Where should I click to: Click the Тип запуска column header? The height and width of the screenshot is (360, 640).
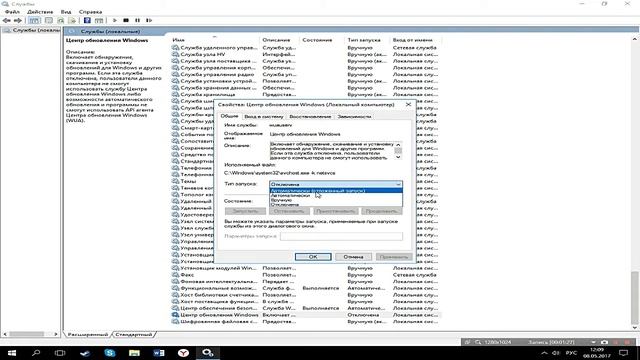click(367, 40)
